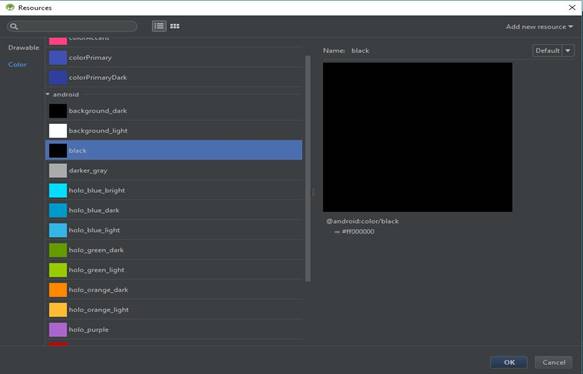The width and height of the screenshot is (583, 374).
Task: Select the colorPrimaryDark swatch
Action: 58,77
